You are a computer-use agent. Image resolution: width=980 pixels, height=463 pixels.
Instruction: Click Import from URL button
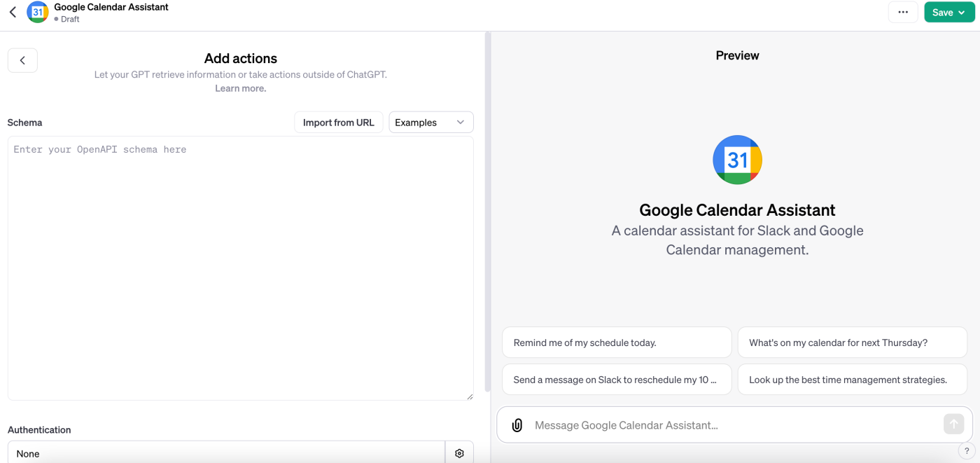339,122
